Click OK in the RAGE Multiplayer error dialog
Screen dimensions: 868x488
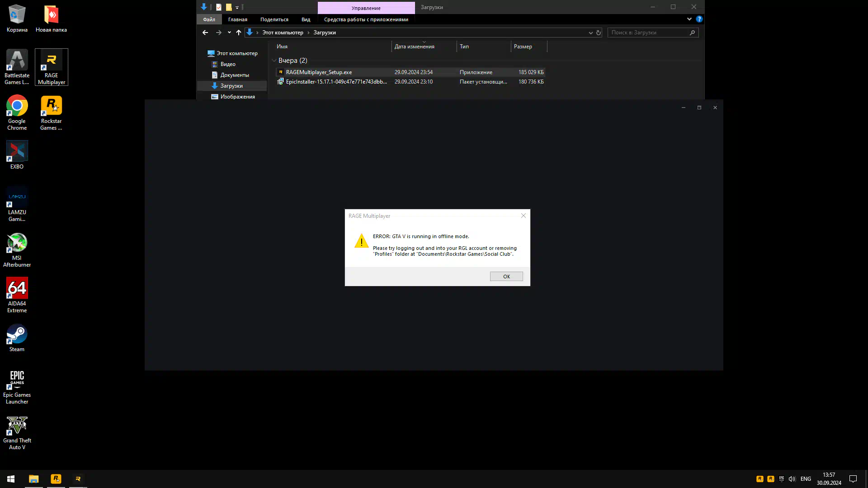(506, 277)
